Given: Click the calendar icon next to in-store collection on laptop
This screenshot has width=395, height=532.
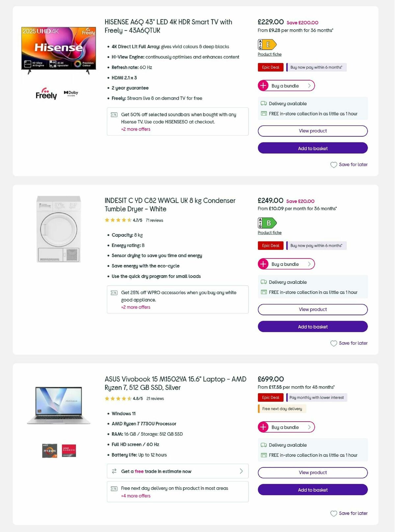Looking at the screenshot, I should pos(263,455).
